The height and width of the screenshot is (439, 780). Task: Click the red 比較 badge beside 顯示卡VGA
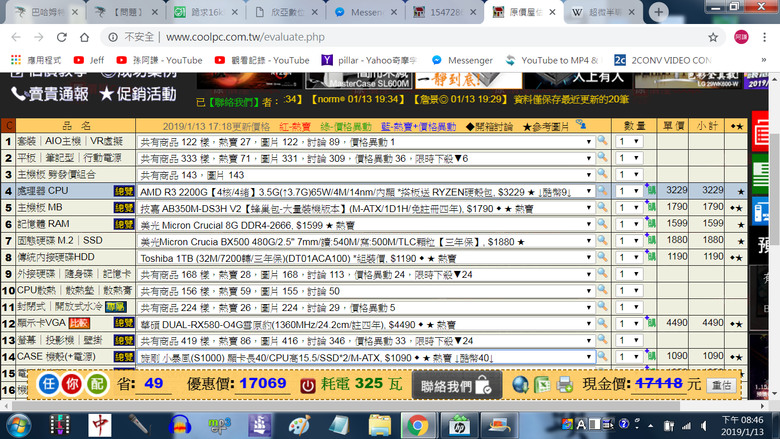(79, 323)
